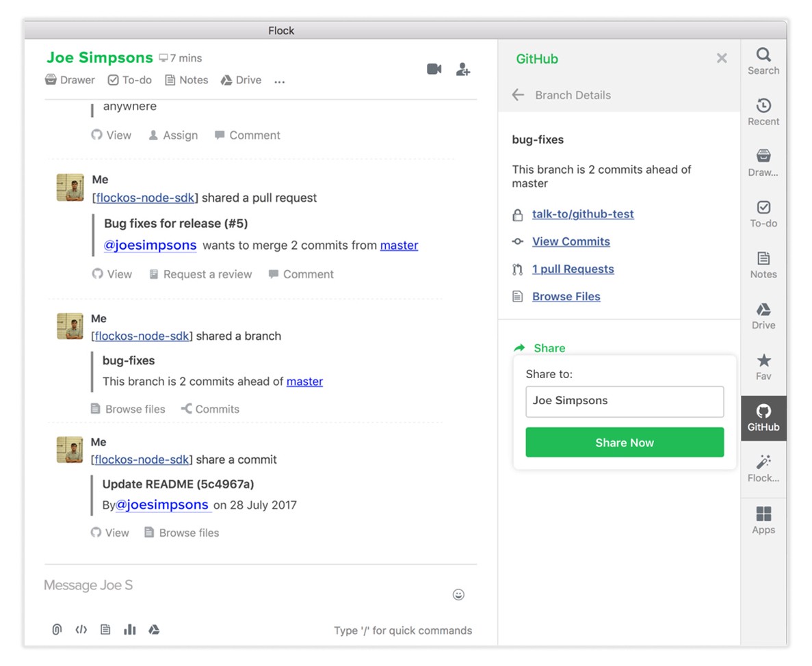
Task: Open Drawer in the chat header
Action: coord(70,80)
